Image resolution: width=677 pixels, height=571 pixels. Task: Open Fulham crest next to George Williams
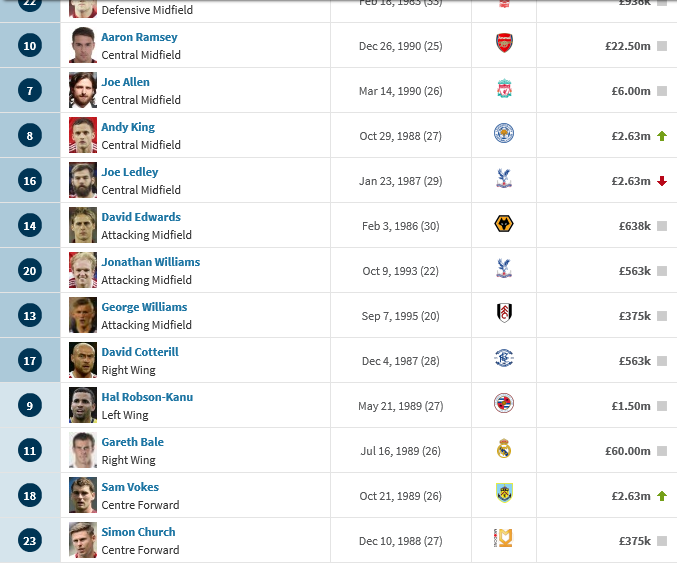504,313
